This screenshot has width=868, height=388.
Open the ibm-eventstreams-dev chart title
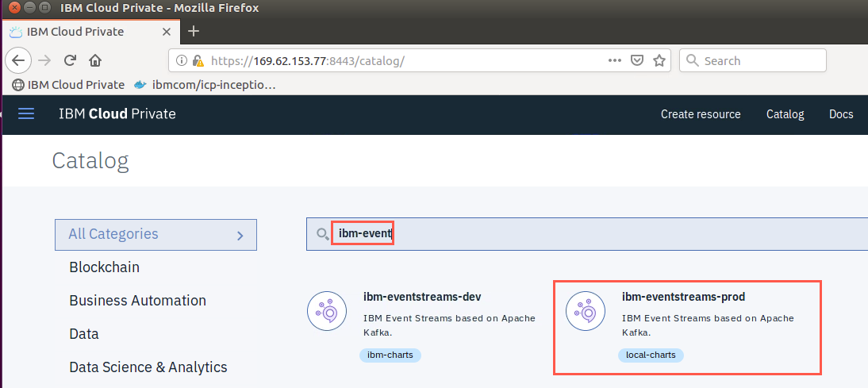point(422,297)
